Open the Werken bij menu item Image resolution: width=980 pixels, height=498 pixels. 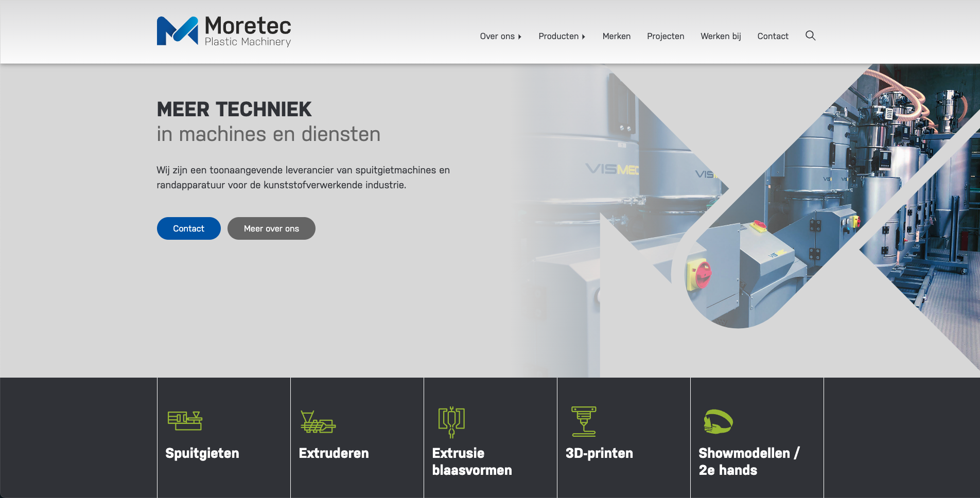(720, 36)
